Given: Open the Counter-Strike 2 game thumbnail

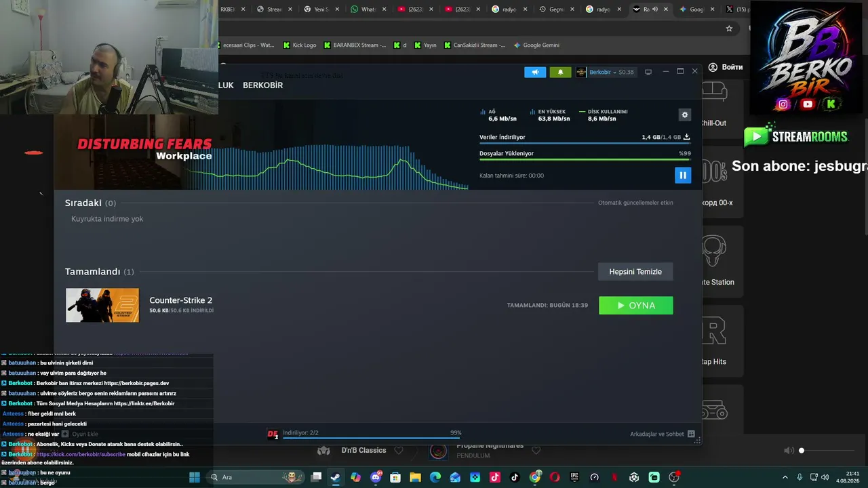Looking at the screenshot, I should [x=102, y=305].
